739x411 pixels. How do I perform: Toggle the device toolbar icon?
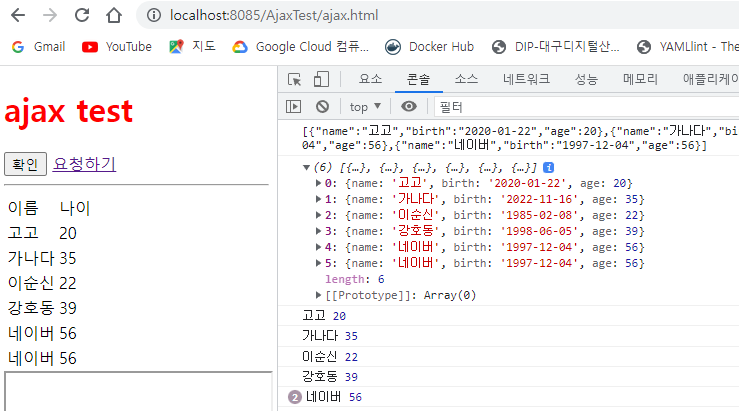coord(321,79)
